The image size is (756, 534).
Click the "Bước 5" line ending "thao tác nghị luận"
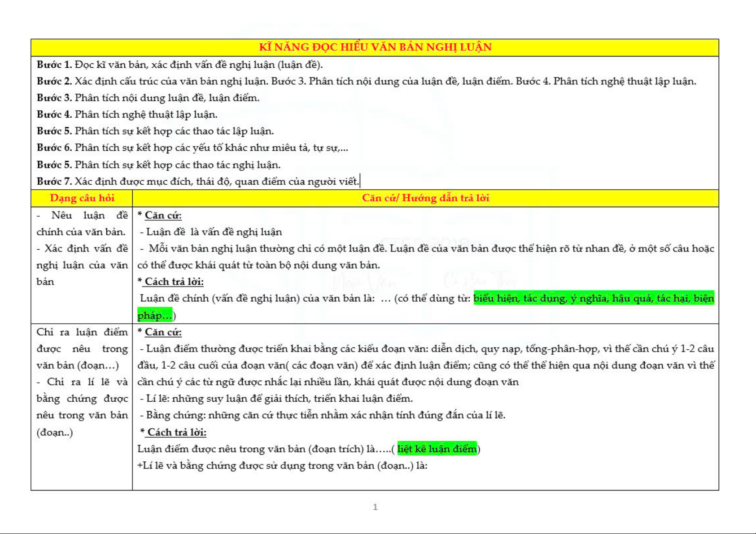pos(158,165)
